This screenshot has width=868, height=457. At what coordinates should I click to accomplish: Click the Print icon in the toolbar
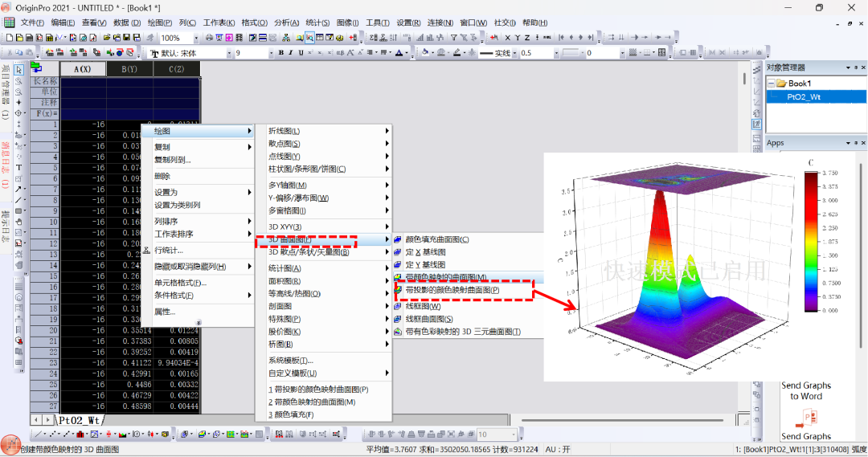(209, 38)
